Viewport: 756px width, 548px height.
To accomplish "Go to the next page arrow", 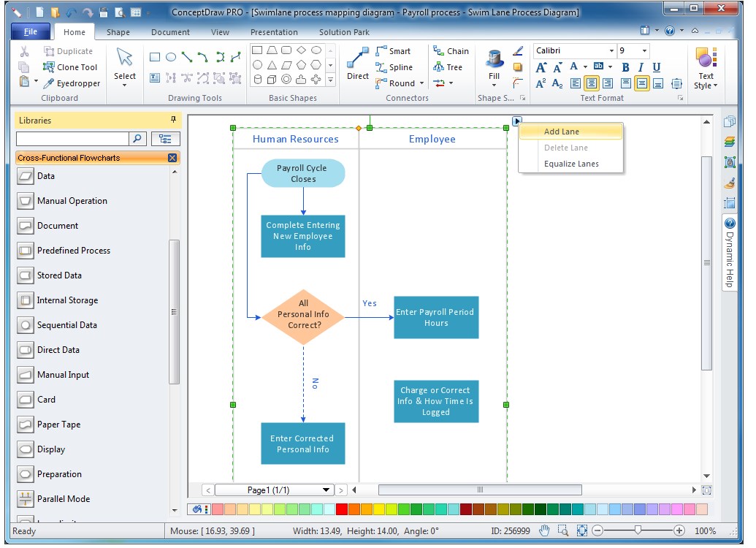I will 341,490.
